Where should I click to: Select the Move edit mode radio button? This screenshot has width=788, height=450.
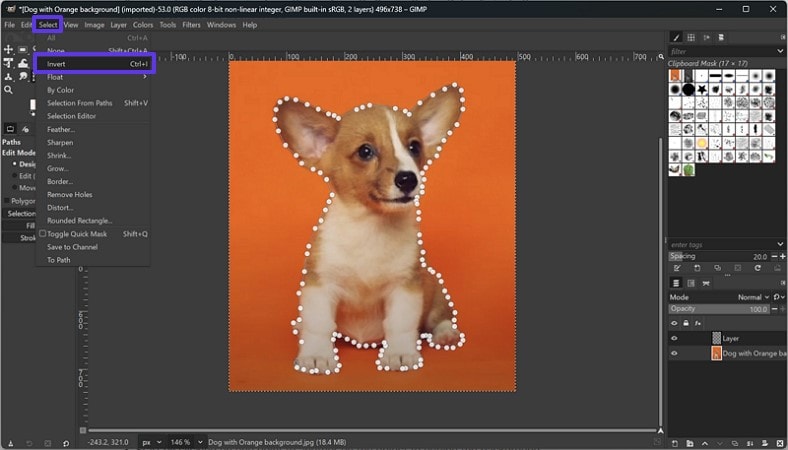coord(15,188)
